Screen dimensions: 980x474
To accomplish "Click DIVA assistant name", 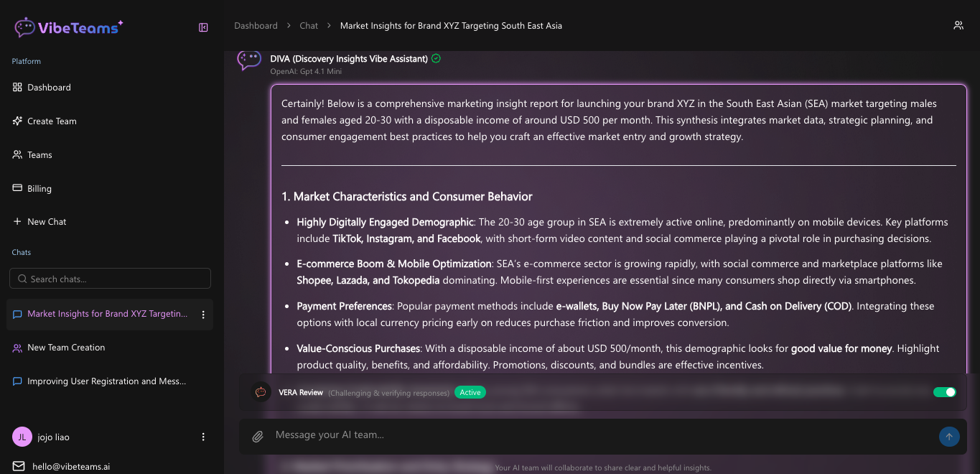I will [349, 59].
